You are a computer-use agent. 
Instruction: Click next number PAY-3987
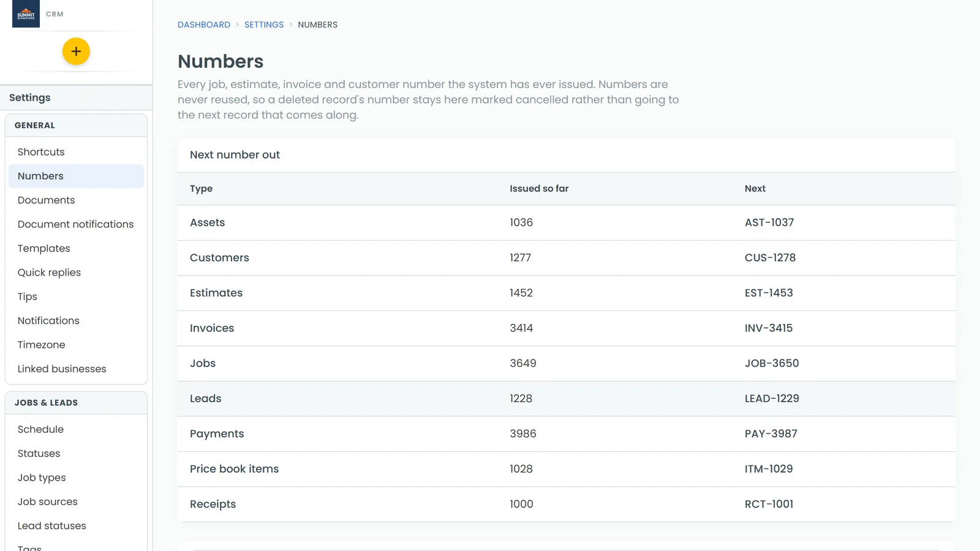(x=771, y=433)
